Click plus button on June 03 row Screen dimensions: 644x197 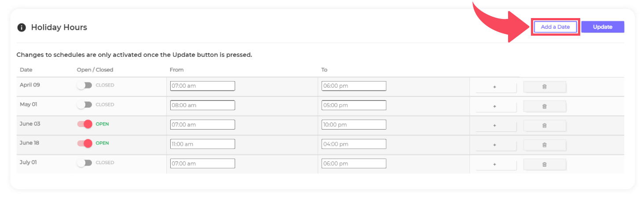click(x=494, y=126)
